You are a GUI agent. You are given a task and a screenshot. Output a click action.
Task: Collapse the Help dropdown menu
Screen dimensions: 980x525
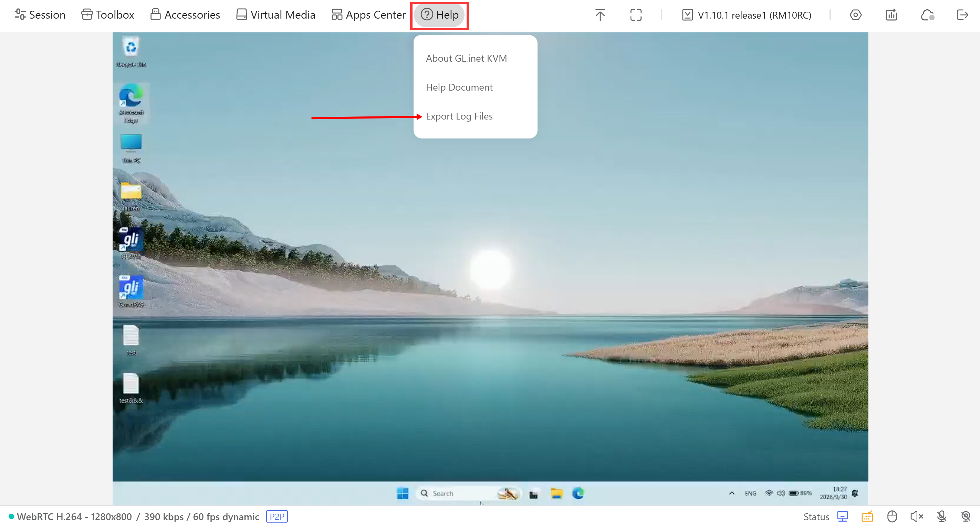click(439, 15)
